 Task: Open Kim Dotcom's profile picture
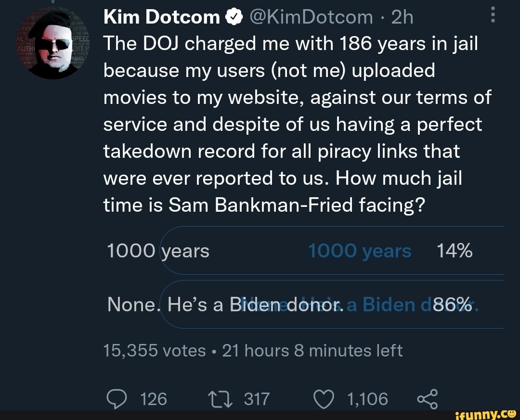coord(51,44)
